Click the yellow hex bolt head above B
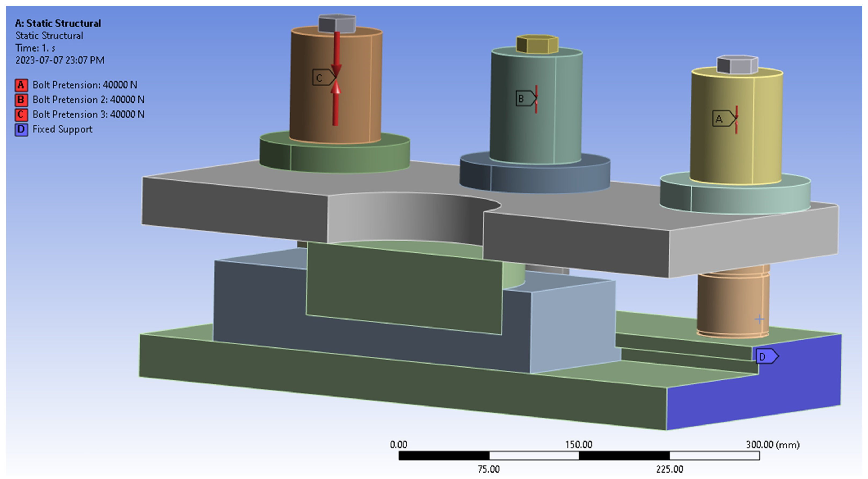The width and height of the screenshot is (868, 479). (x=537, y=44)
